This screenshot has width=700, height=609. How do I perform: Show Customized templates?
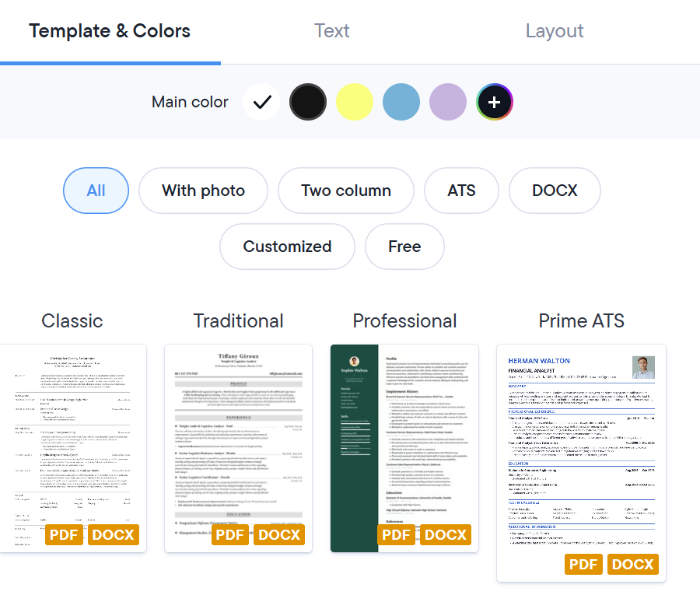point(287,247)
